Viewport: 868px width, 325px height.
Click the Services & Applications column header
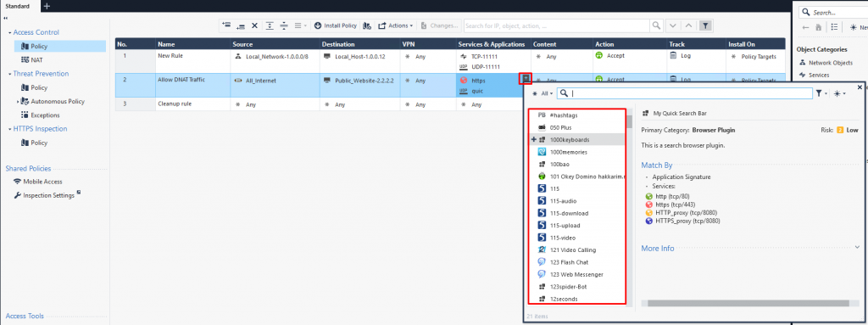pos(492,44)
